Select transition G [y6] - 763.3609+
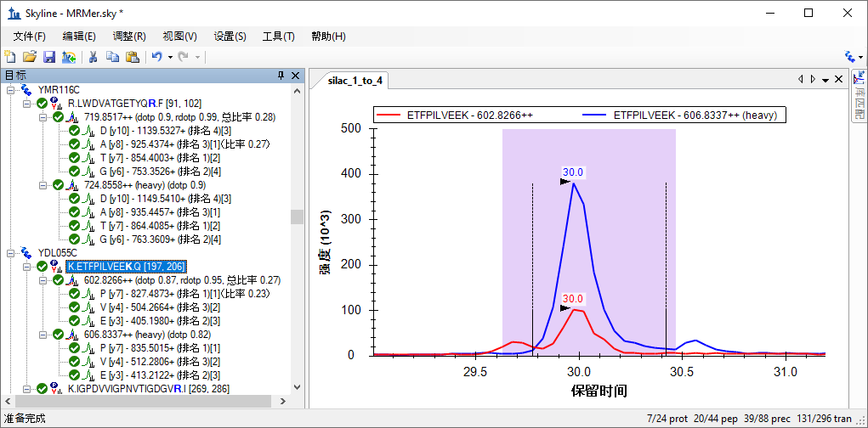Screen dimensions: 868x428 (161, 239)
